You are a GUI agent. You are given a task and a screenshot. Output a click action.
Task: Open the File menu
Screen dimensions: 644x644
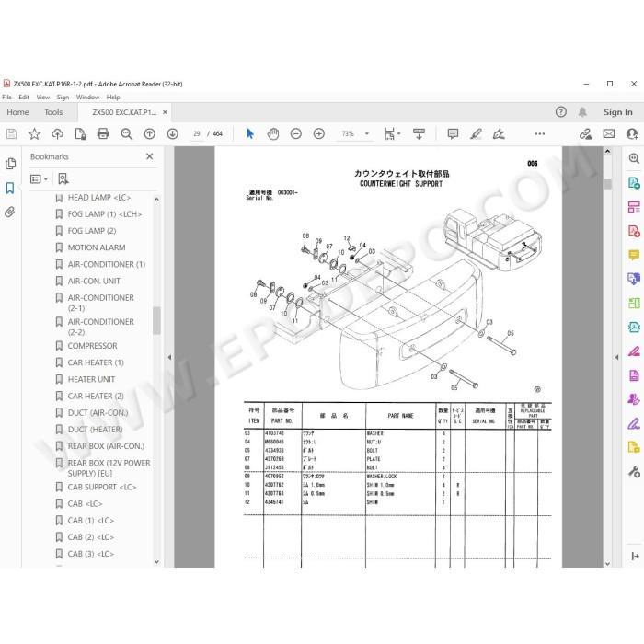(6, 98)
